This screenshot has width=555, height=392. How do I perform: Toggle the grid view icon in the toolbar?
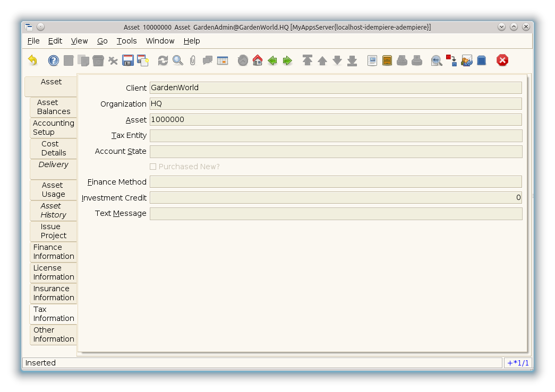(223, 60)
